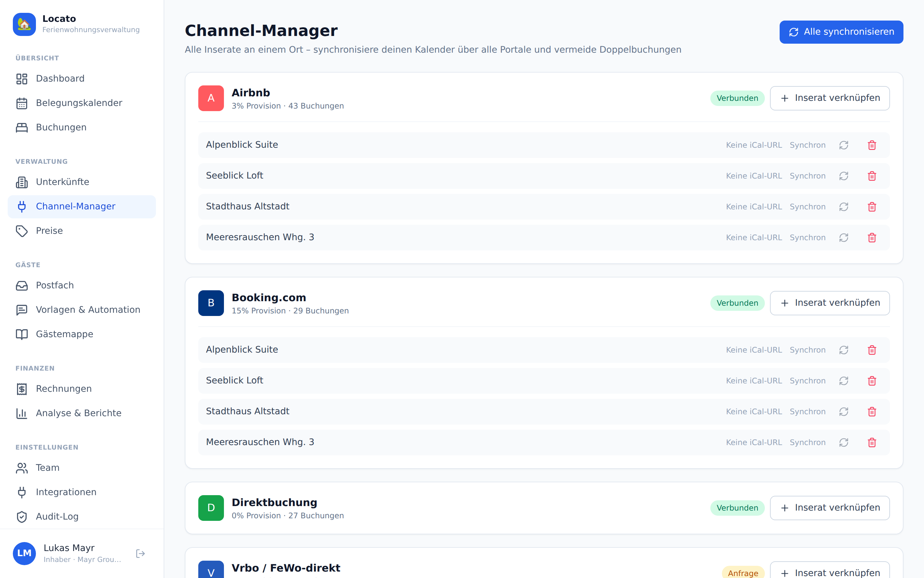Go to Integrationen

pos(82,492)
